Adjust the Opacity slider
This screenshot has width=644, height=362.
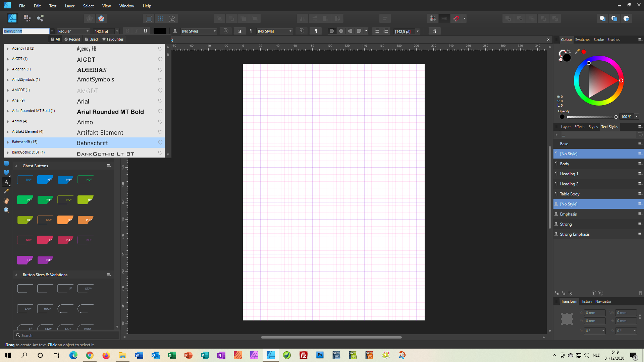[x=591, y=117]
